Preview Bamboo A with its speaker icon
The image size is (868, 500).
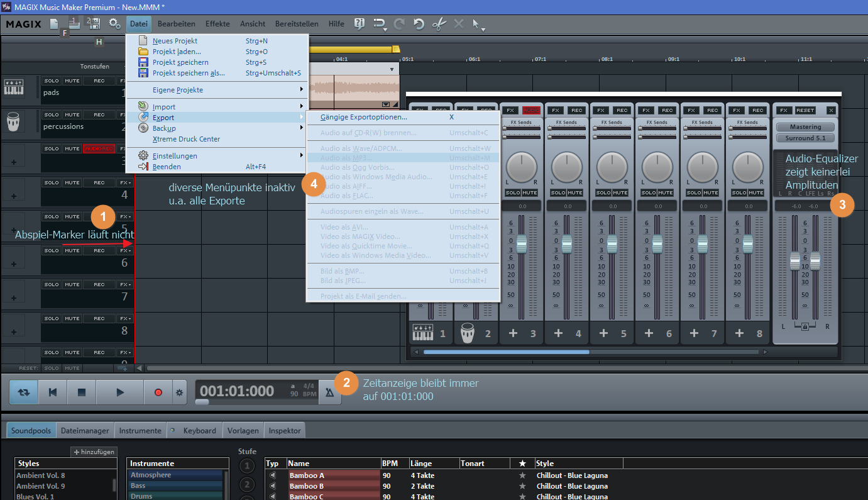(x=273, y=475)
